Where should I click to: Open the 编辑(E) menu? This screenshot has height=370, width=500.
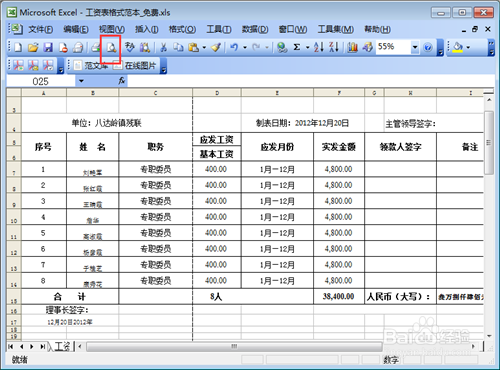tap(76, 30)
